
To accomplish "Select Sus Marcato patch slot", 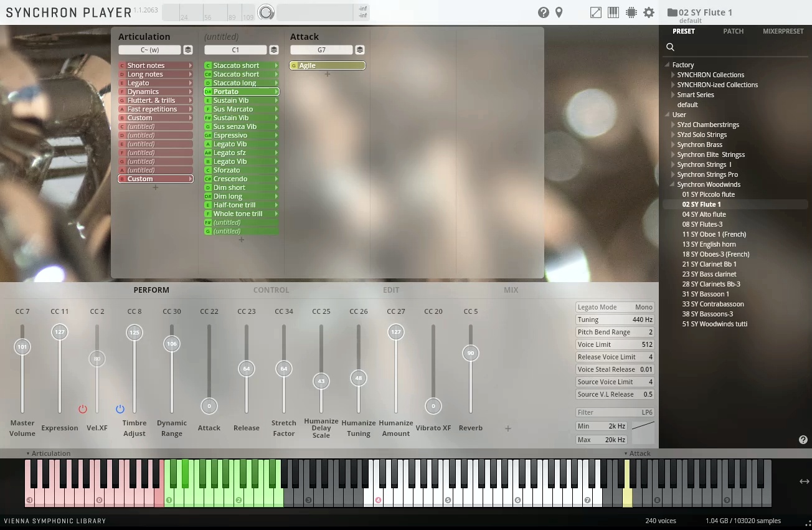I will pos(242,109).
